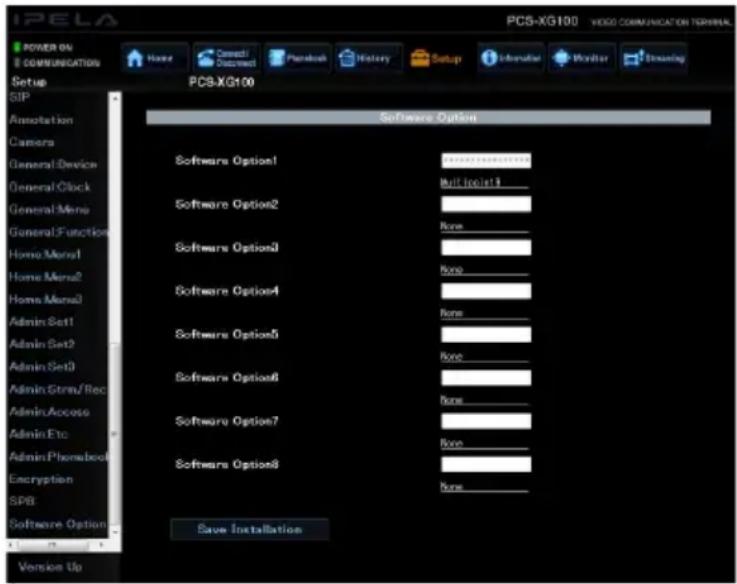737x584 pixels.
Task: Open the Home page icon
Action: (135, 58)
